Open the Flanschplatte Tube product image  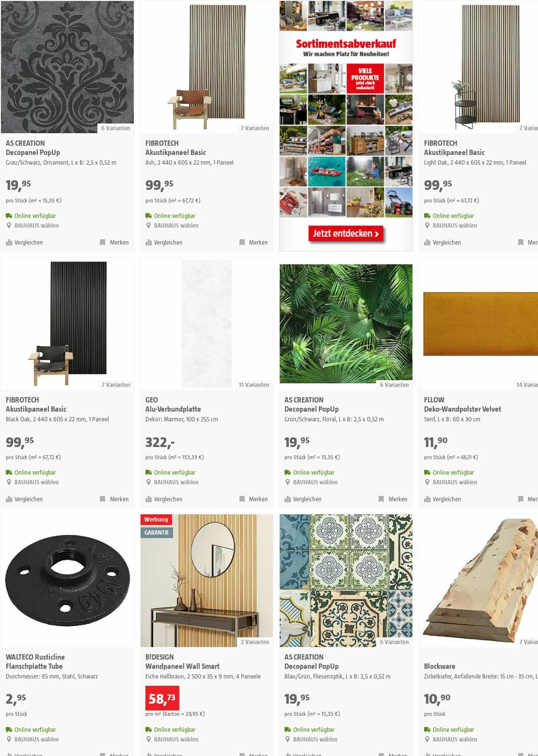[x=68, y=581]
